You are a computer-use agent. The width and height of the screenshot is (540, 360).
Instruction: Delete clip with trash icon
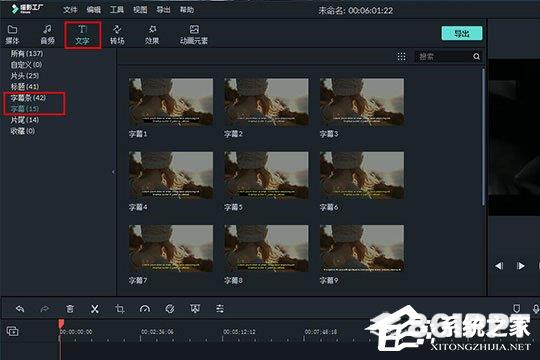coord(70,309)
